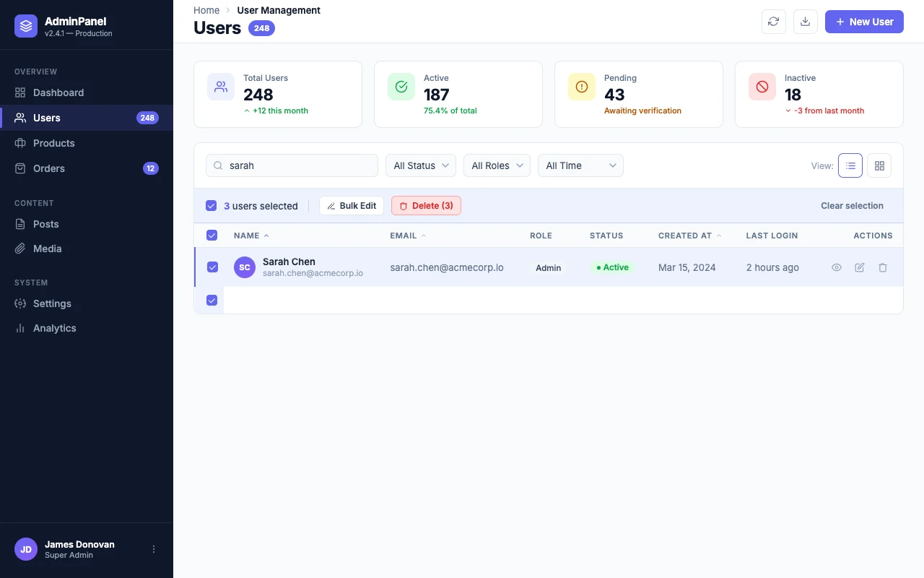Refresh the users list
Image resolution: width=924 pixels, height=578 pixels.
tap(773, 22)
